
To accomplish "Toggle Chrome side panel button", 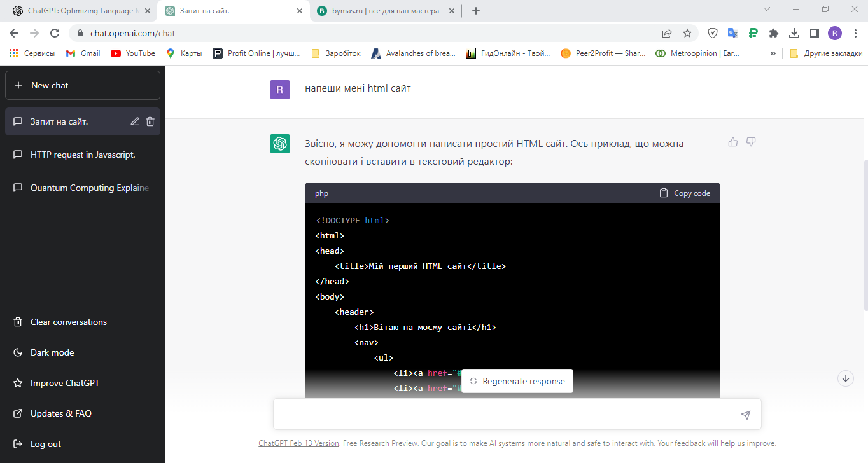I will [814, 33].
